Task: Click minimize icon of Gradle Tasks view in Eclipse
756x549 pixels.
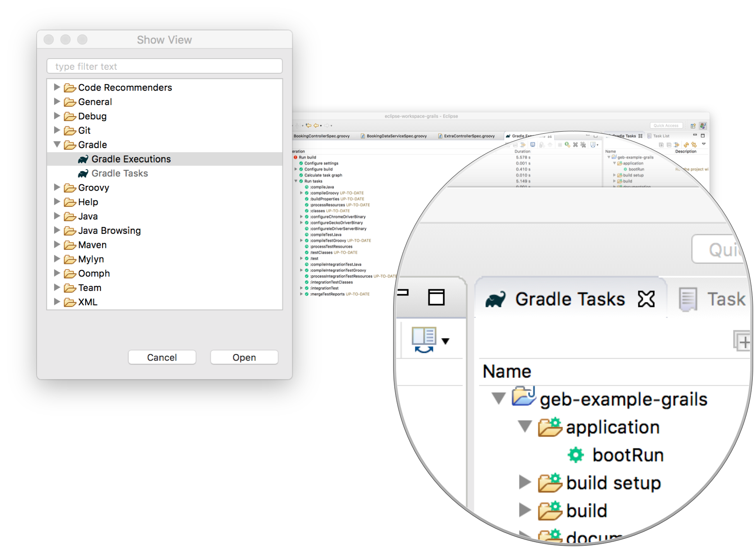Action: coord(695,135)
